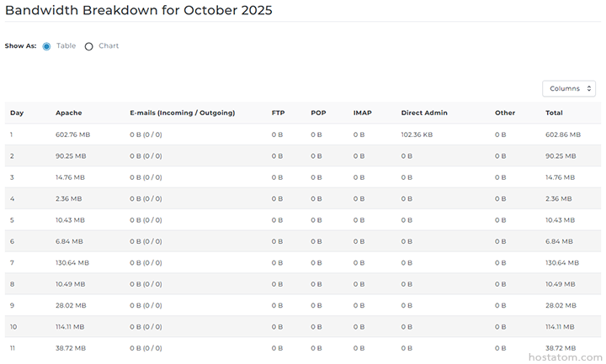Screen dimensions: 606x364
Task: Click day 7 in the Day column
Action: click(12, 262)
